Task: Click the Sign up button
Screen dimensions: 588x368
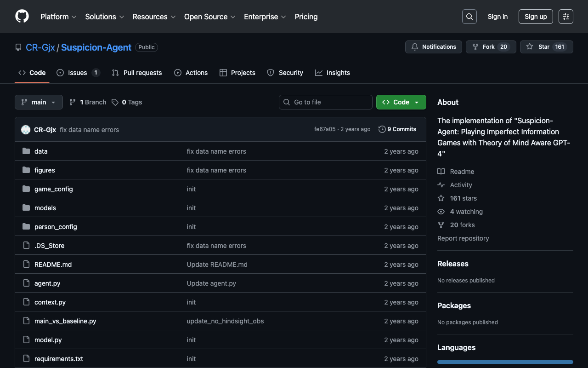Action: [x=535, y=17]
